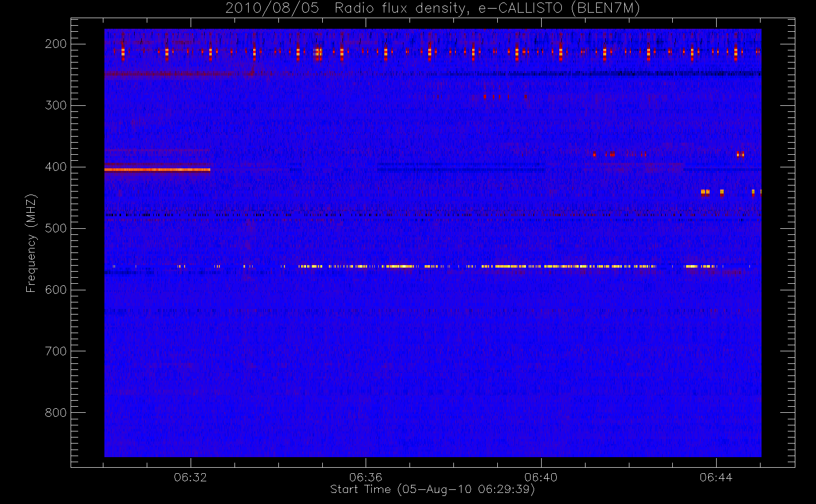Click the 700 frequency tick label
The image size is (816, 504).
click(56, 351)
